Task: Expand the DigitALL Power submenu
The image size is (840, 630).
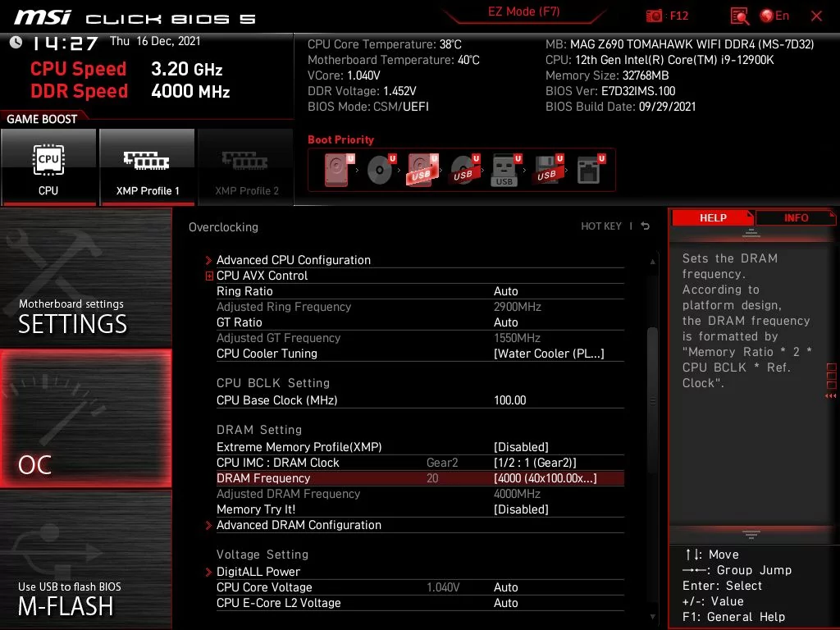Action: 258,572
